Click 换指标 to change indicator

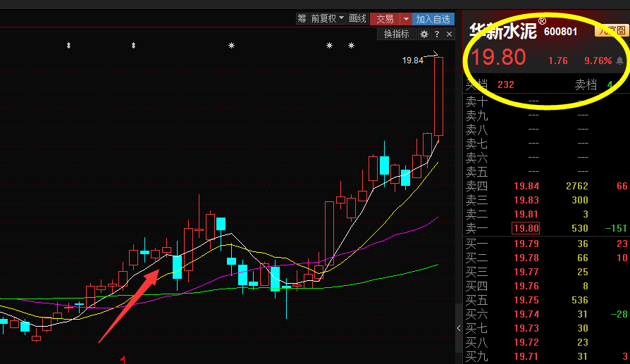397,34
